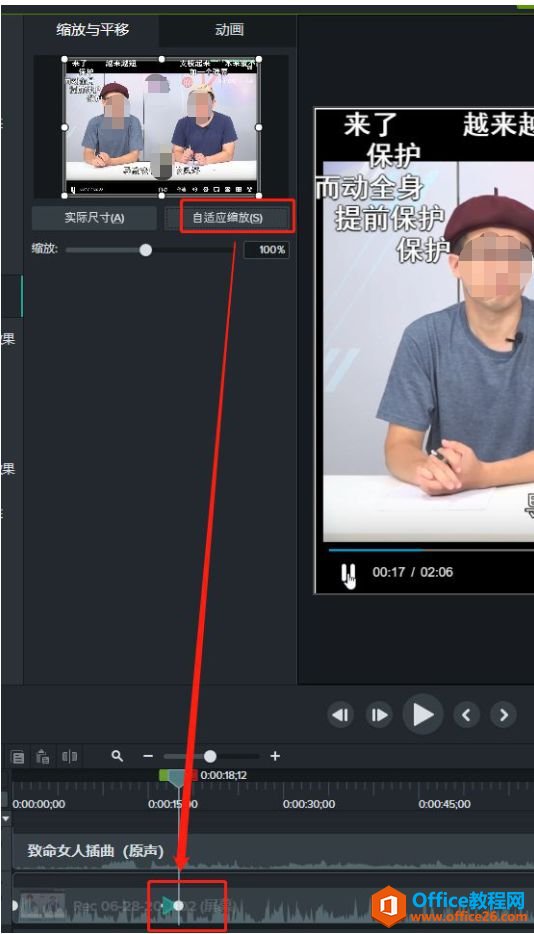Select the zoom-and-pan preview thumbnail
This screenshot has height=934, width=534.
click(x=162, y=127)
